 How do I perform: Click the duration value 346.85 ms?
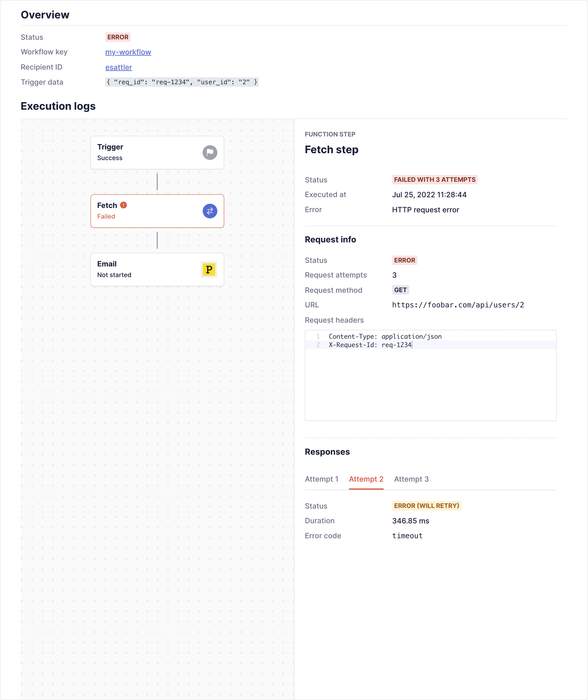click(x=411, y=521)
